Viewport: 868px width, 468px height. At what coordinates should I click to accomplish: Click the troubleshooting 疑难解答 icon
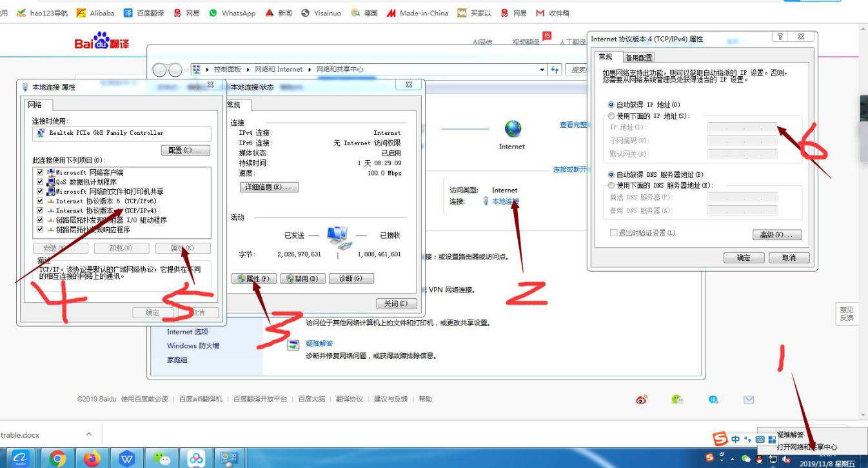[293, 345]
